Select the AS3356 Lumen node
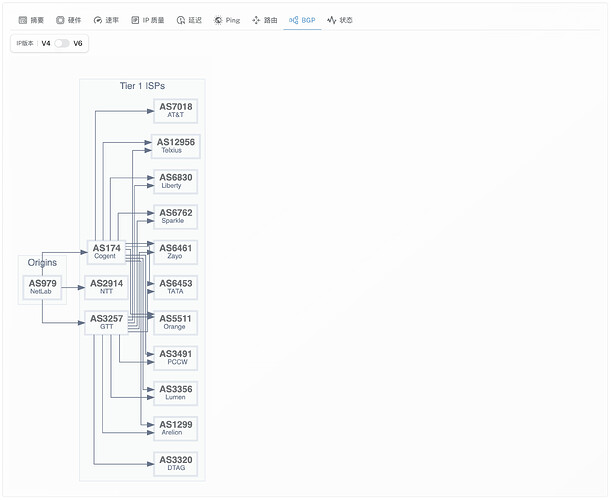This screenshot has width=611, height=500. (176, 393)
